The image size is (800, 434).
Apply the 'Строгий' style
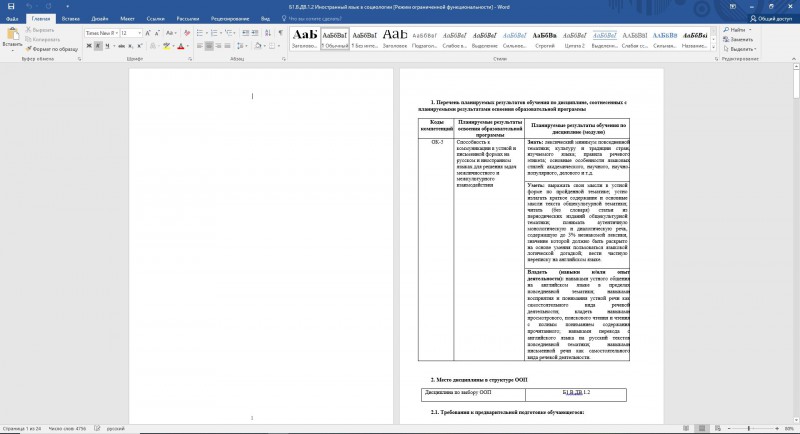(x=544, y=39)
